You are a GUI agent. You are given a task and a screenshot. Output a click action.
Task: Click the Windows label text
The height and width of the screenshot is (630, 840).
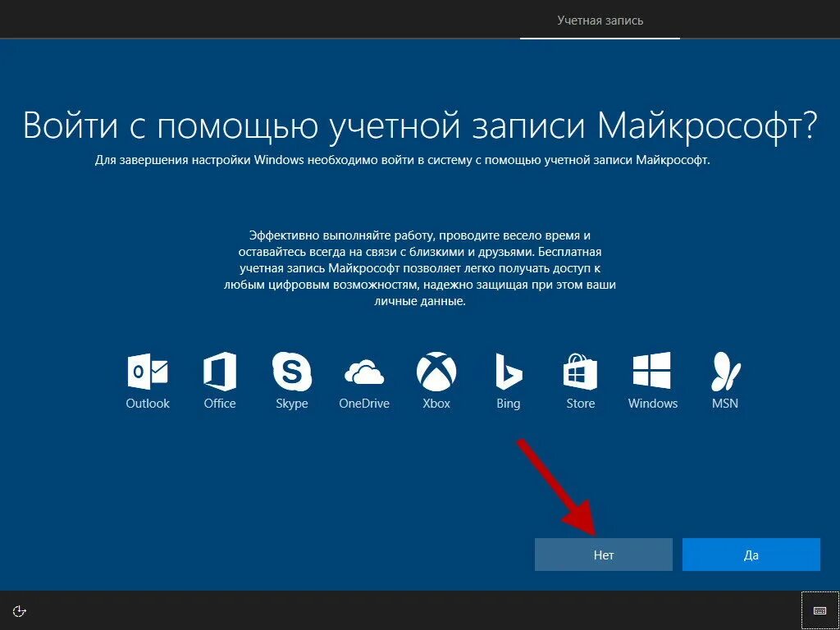click(652, 404)
